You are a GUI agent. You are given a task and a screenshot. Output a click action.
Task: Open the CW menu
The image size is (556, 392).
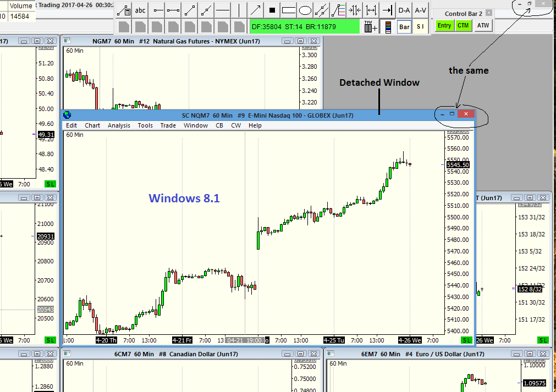click(236, 125)
